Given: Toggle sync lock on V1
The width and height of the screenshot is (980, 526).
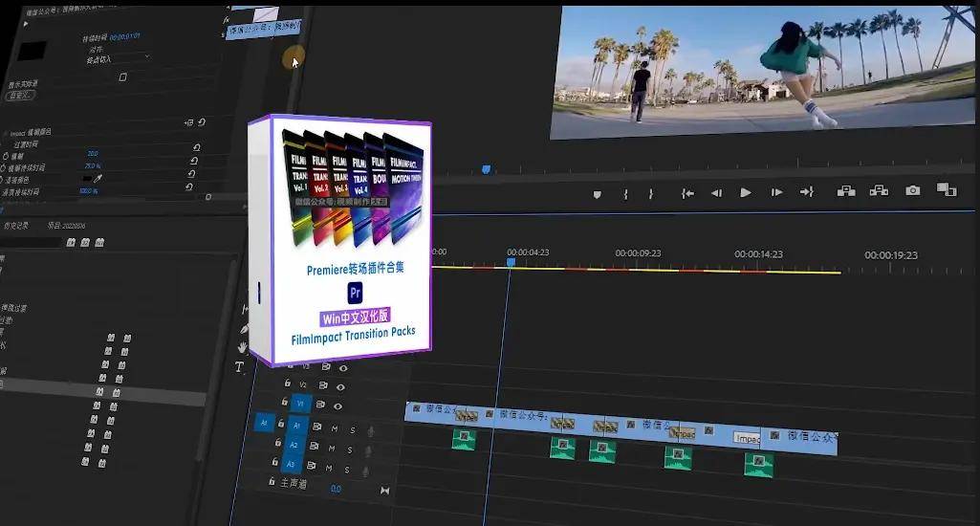Looking at the screenshot, I should [x=320, y=405].
